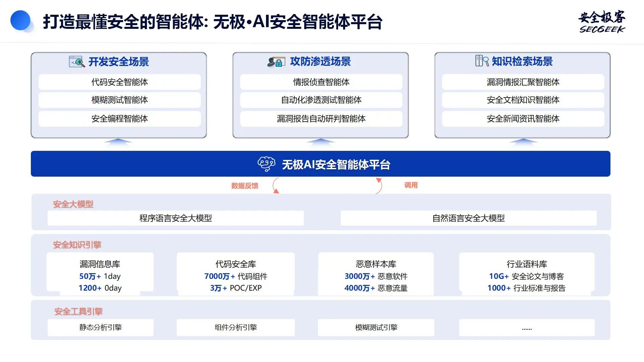
Task: Click the 程序语言安全大模型 box
Action: [176, 218]
